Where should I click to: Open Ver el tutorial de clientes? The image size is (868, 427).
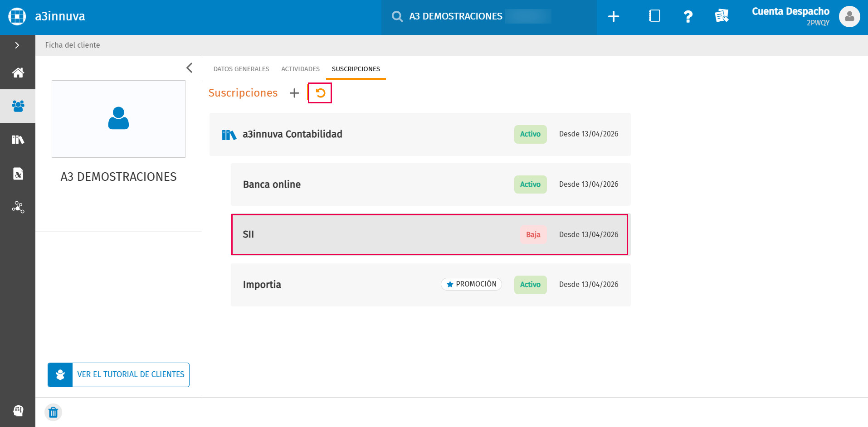click(118, 375)
